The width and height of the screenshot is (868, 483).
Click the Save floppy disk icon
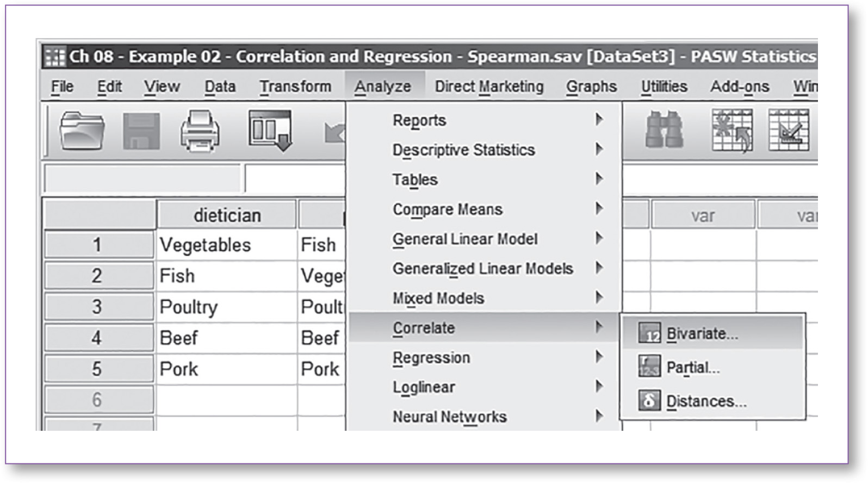141,131
